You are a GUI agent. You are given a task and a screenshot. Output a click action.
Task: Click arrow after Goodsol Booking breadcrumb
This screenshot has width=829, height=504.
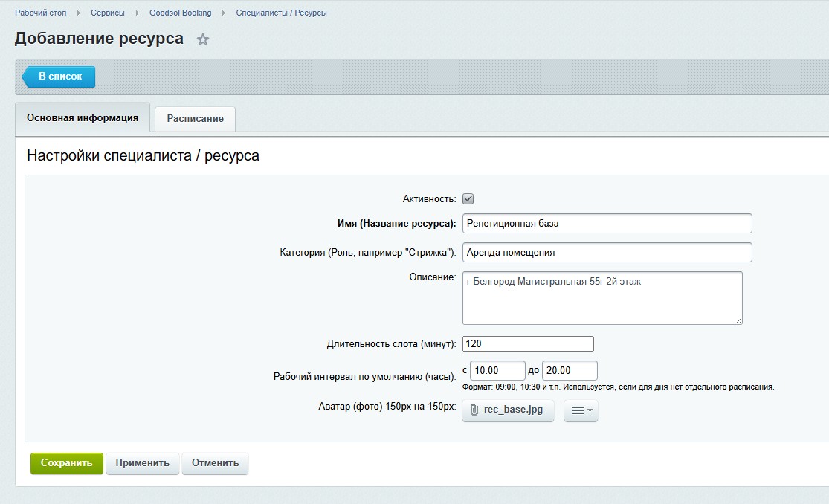[x=224, y=13]
